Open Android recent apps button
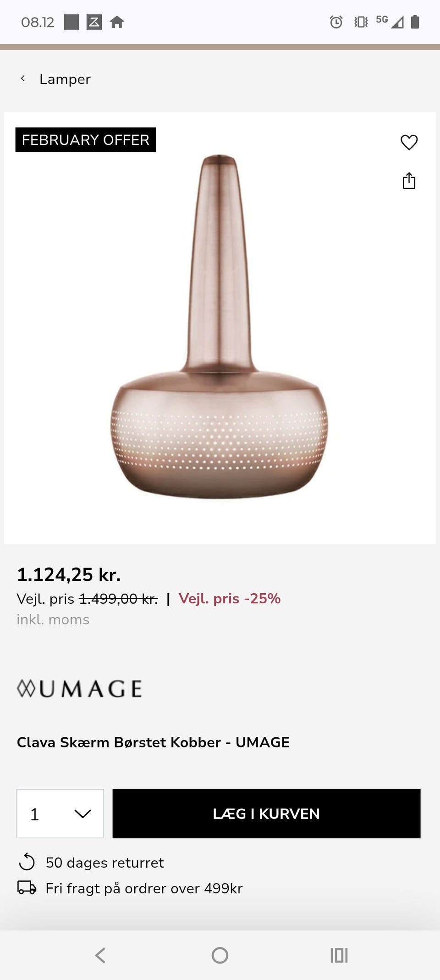440x980 pixels. (339, 955)
